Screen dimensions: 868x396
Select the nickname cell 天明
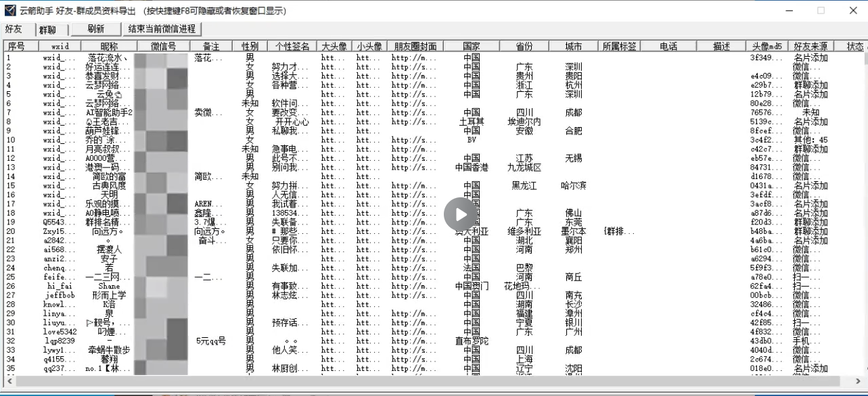coord(109,195)
